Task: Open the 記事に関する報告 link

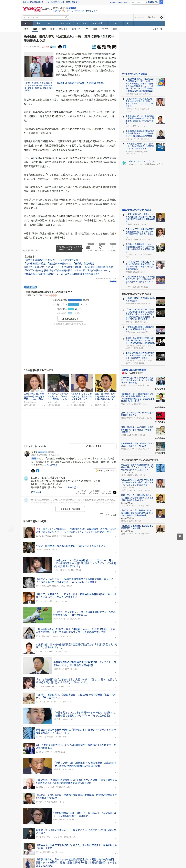Action: click(32, 250)
